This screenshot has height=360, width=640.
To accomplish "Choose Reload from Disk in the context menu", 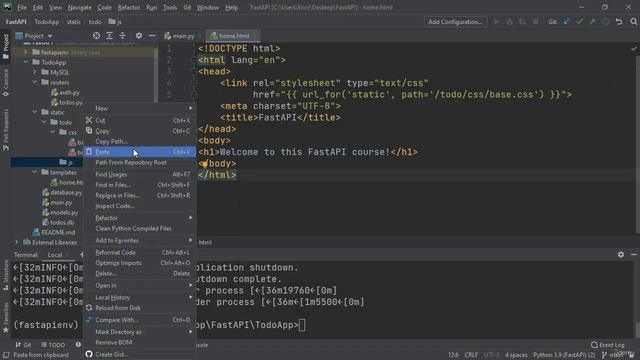I will pyautogui.click(x=140, y=308).
